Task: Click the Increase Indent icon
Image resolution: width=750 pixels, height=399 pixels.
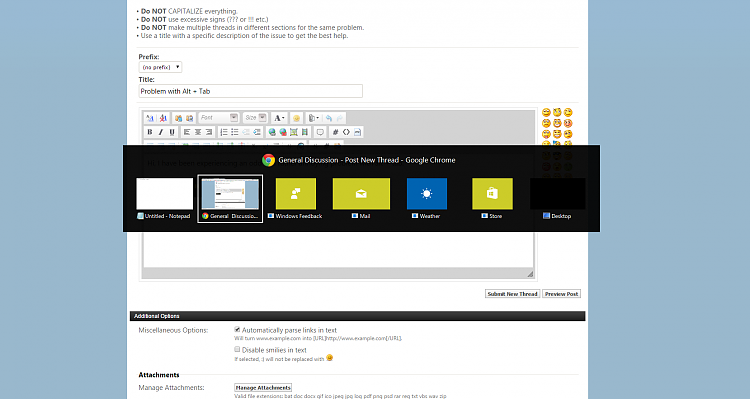Action: pyautogui.click(x=257, y=132)
